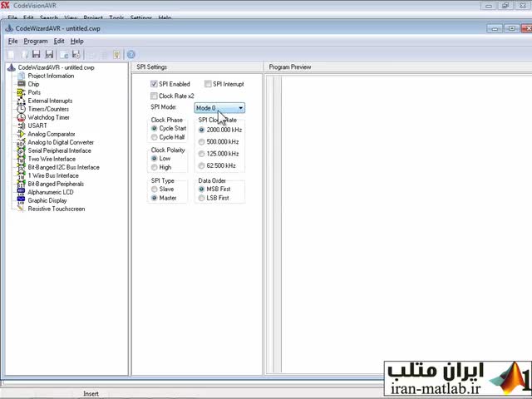This screenshot has width=532, height=399.
Task: Select Bit-Banged Peripherals in the tree
Action: pyautogui.click(x=56, y=184)
